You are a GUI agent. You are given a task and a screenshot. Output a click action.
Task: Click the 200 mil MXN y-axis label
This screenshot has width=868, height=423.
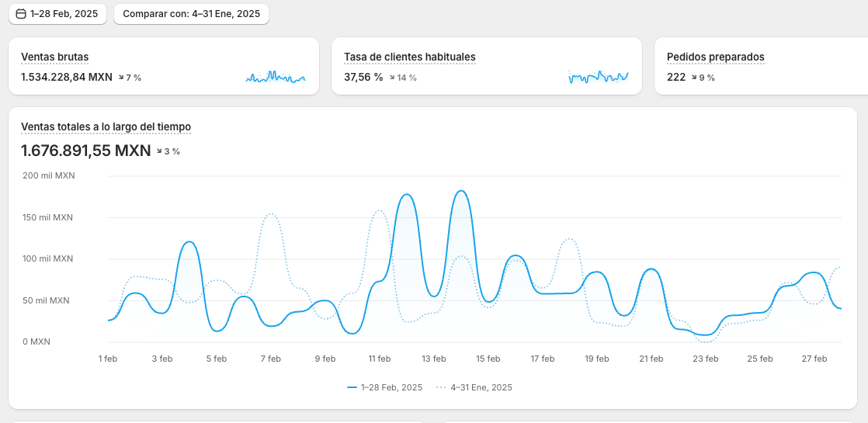click(48, 175)
